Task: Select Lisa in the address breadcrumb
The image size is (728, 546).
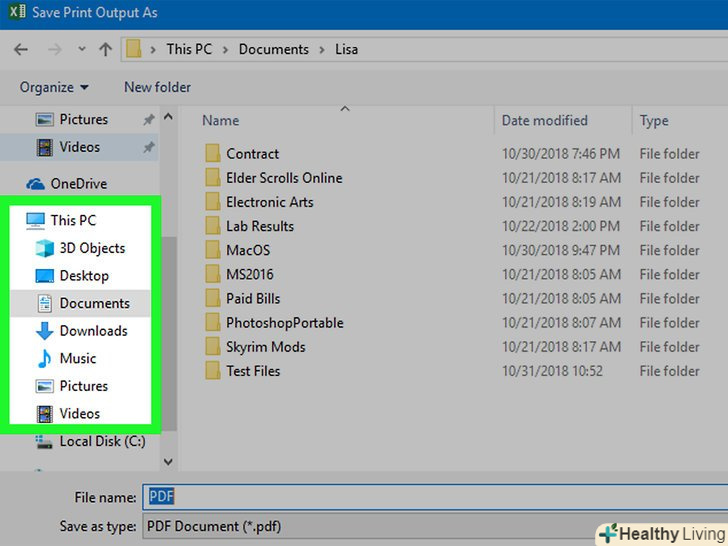Action: coord(346,49)
